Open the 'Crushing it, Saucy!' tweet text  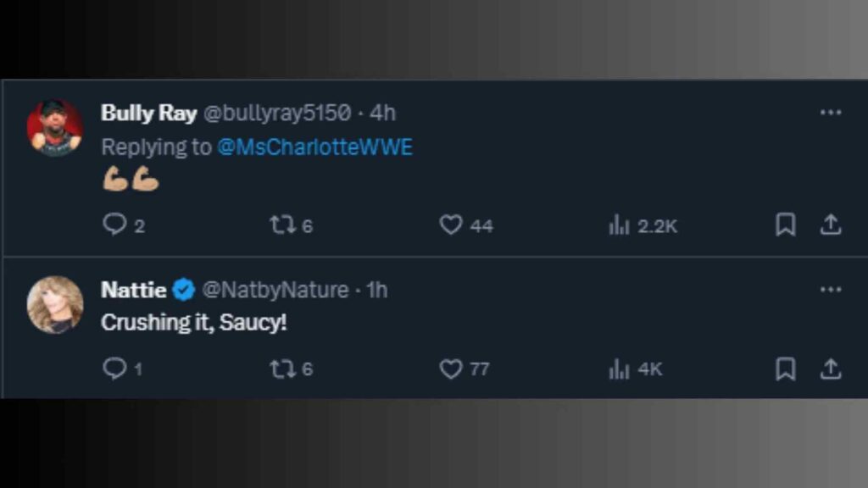point(194,323)
